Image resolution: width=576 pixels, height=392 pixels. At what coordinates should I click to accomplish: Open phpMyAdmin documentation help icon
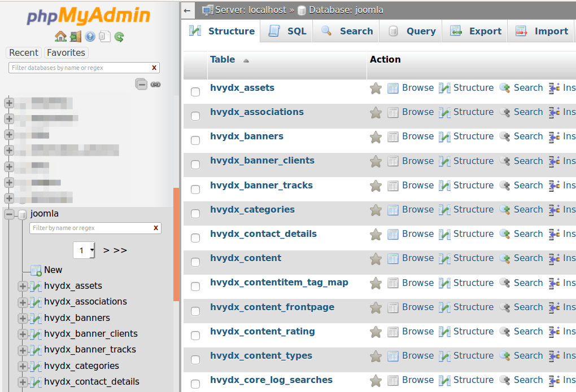click(x=90, y=36)
